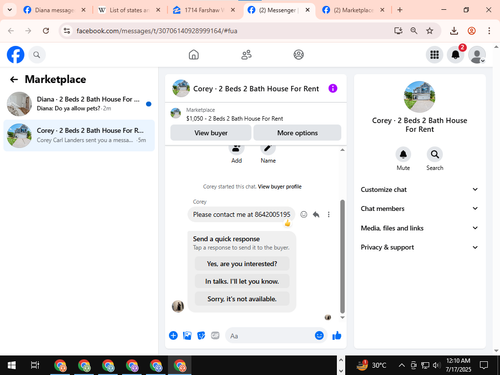
Task: Open the Chrome tab search dropdown
Action: point(10,10)
